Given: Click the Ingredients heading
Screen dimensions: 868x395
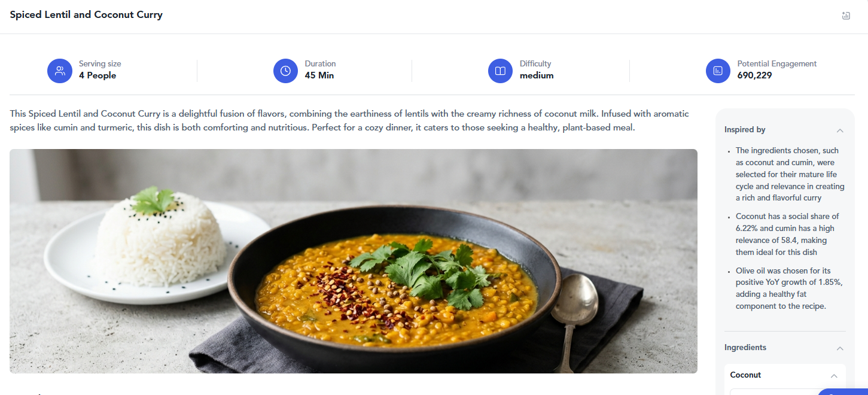Looking at the screenshot, I should (x=745, y=348).
